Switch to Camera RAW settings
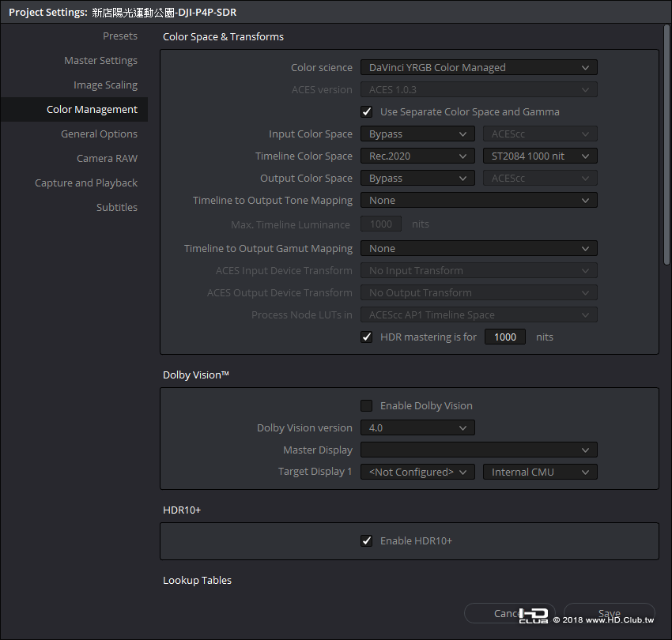 tap(108, 158)
